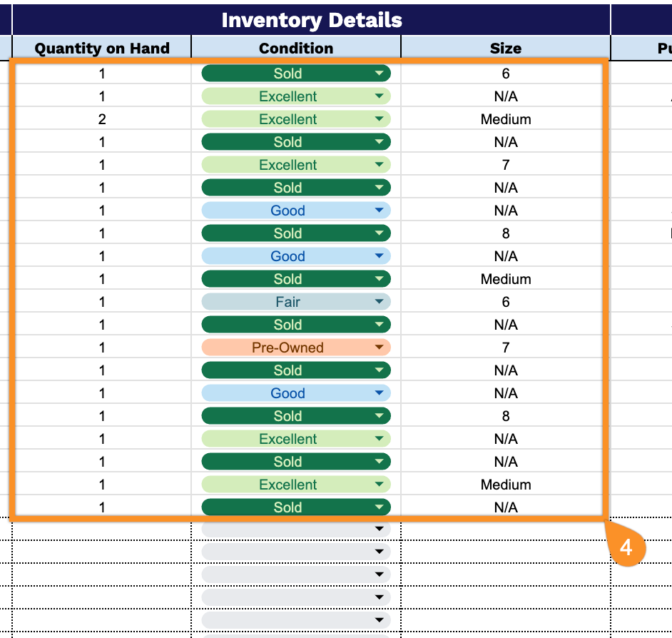Select the Quantity on Hand header
Screen dimensions: 672x638
[102, 48]
